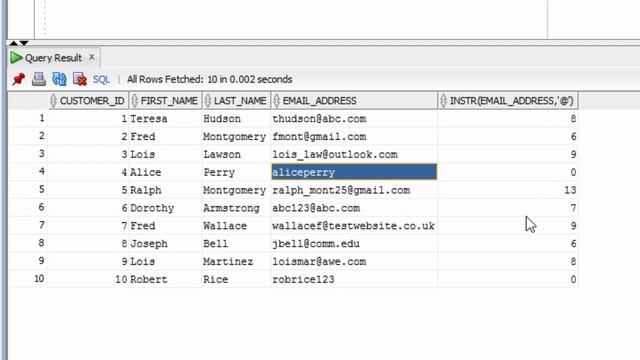This screenshot has width=640, height=360.
Task: Click the refresh results icon
Action: tap(59, 79)
